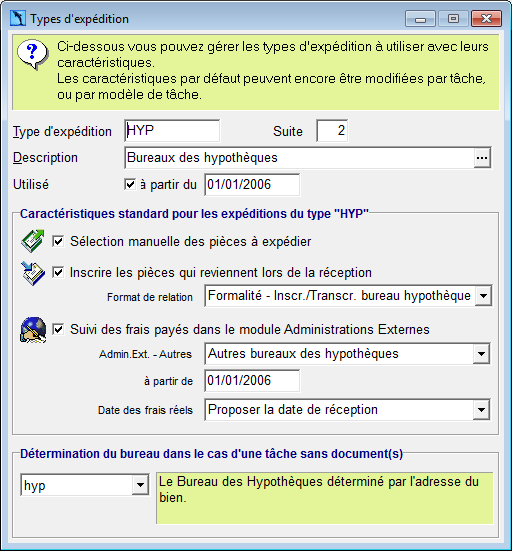The width and height of the screenshot is (512, 551).
Task: Disable Suivi des frais payés checkbox
Action: click(x=58, y=329)
